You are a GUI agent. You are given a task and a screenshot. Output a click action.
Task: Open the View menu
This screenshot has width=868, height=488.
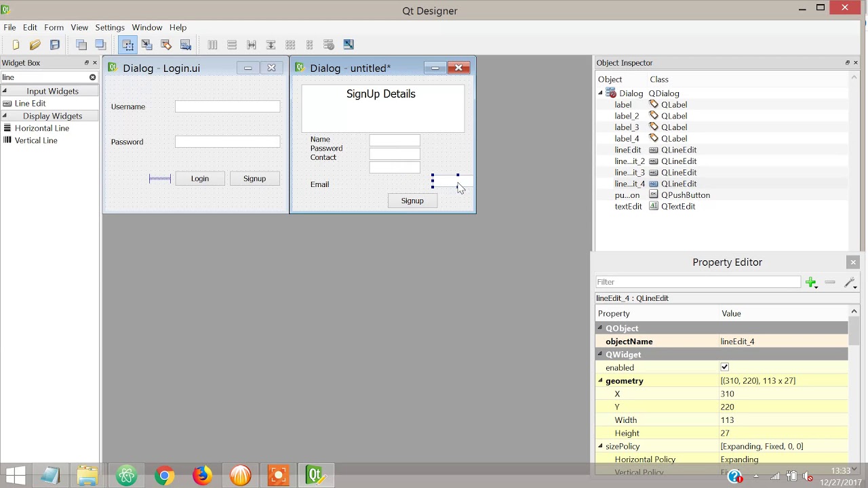[x=79, y=27]
